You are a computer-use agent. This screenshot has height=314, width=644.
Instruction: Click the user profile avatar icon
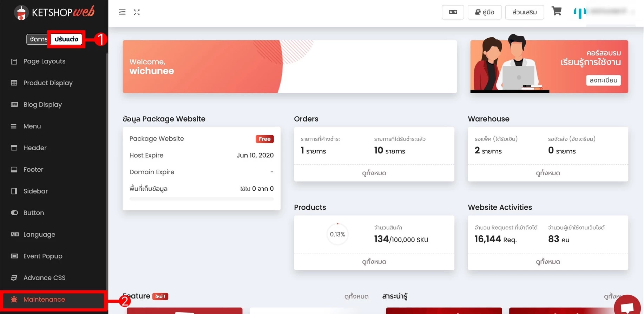[x=580, y=12]
